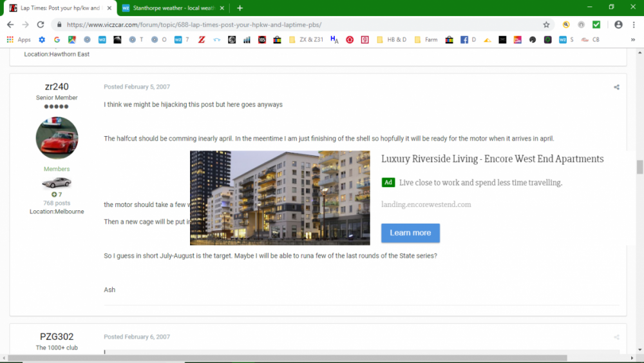Open the Google bookmark icon
Screen dimensions: 644x363
[57, 39]
